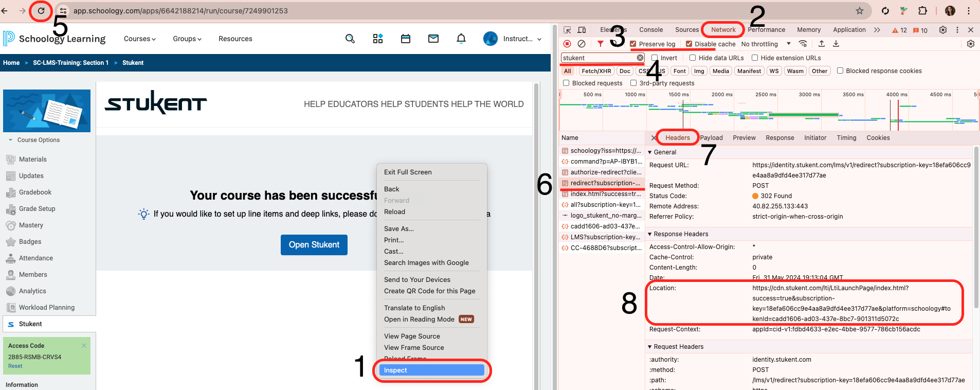Check Blocked requests
Screen dimensions: 980x390
click(x=566, y=83)
